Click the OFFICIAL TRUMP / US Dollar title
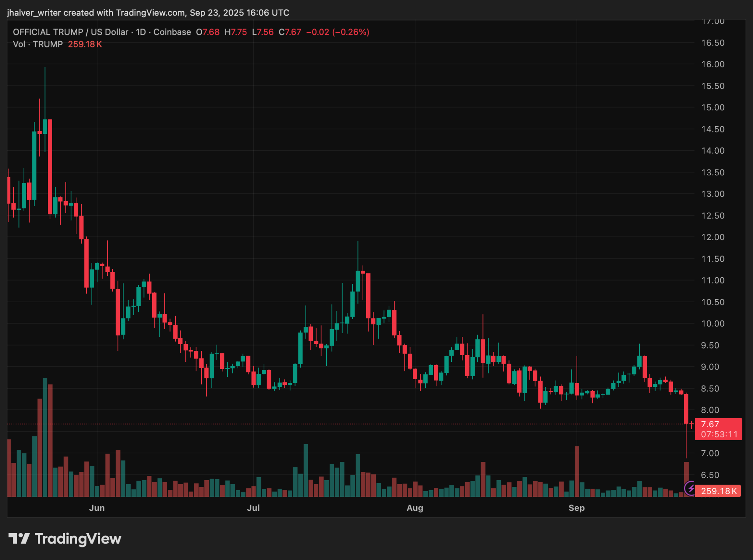 (70, 32)
